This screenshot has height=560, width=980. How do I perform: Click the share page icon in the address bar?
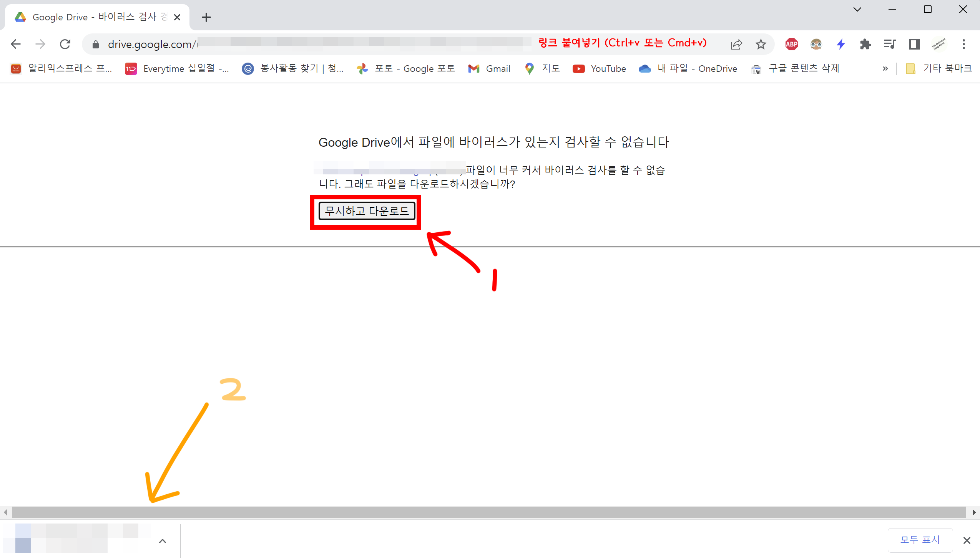(x=736, y=44)
